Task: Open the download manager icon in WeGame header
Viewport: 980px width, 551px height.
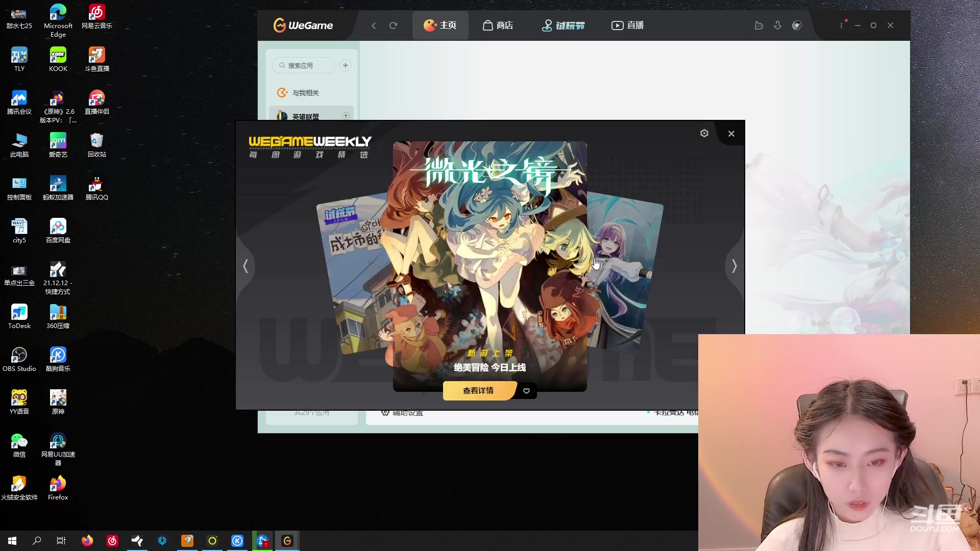Action: (777, 26)
